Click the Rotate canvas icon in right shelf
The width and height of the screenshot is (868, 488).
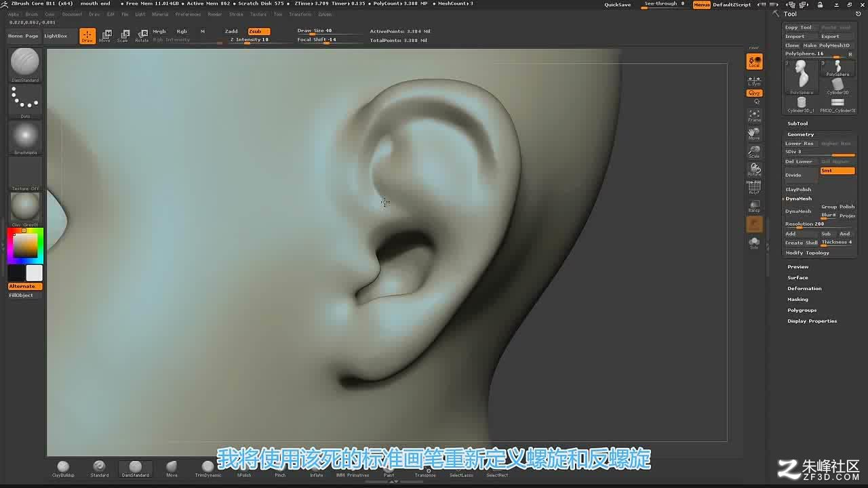pyautogui.click(x=754, y=169)
